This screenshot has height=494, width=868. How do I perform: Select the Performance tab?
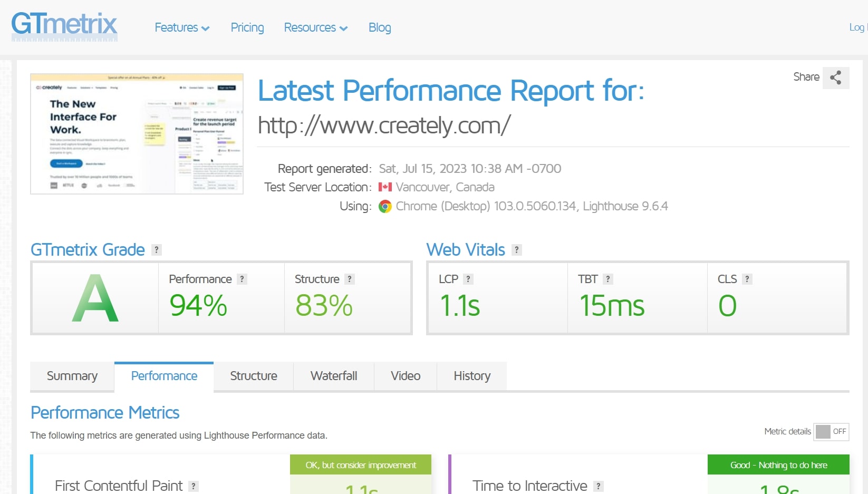pyautogui.click(x=164, y=376)
